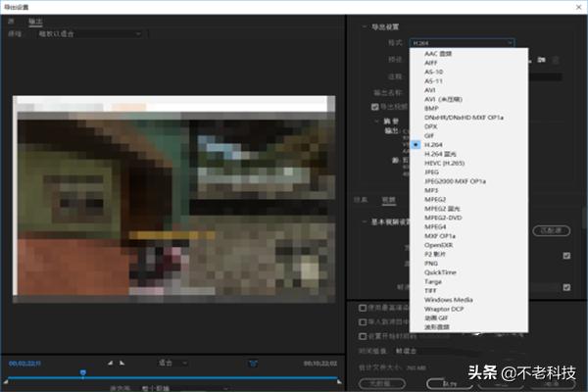The image size is (588, 392).
Task: Select AAC audio format in list
Action: pyautogui.click(x=438, y=54)
